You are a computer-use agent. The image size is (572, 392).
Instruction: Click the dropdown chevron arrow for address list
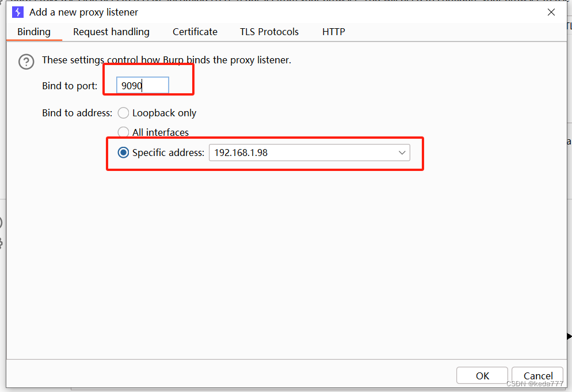point(402,153)
